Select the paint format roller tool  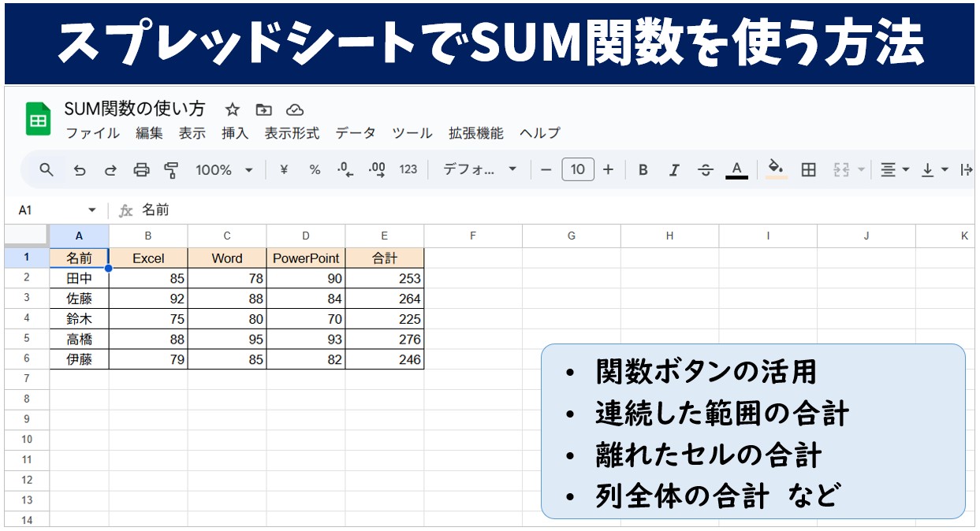pyautogui.click(x=171, y=169)
